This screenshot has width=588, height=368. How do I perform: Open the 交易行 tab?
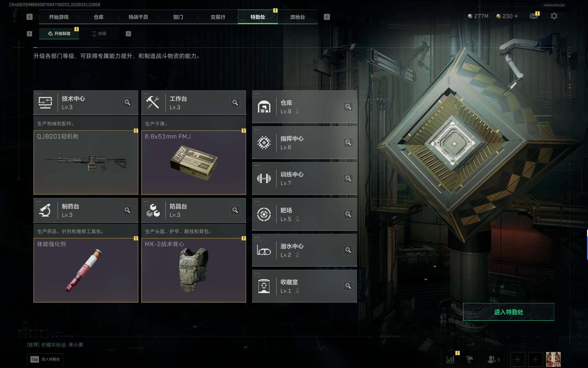pos(218,17)
